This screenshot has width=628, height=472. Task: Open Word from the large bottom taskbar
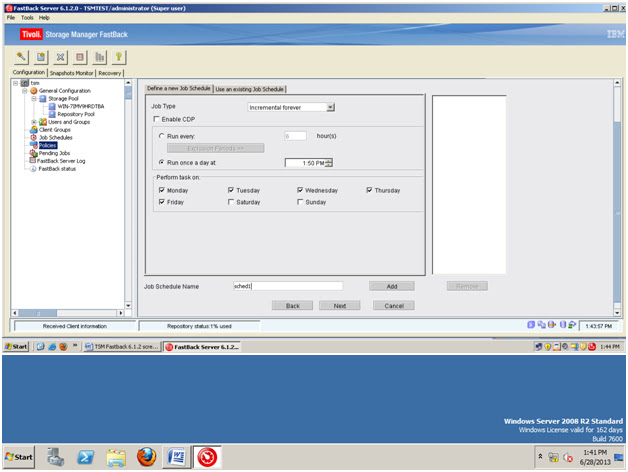tap(177, 457)
